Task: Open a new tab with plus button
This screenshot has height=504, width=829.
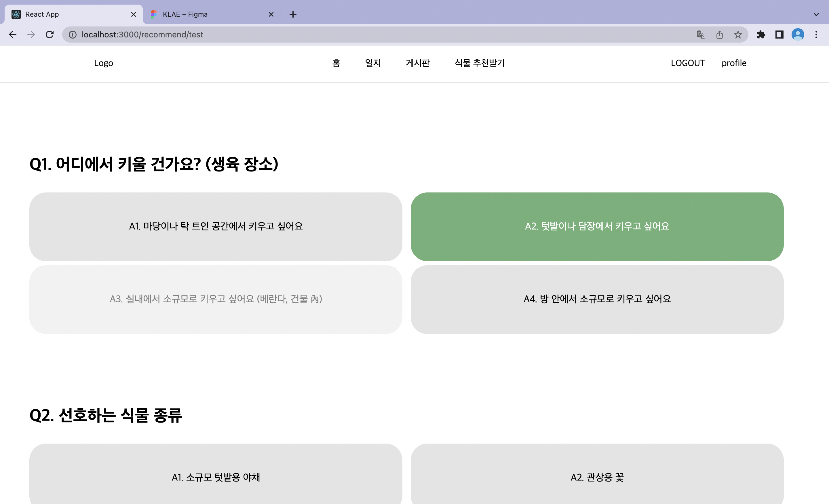Action: [x=293, y=14]
